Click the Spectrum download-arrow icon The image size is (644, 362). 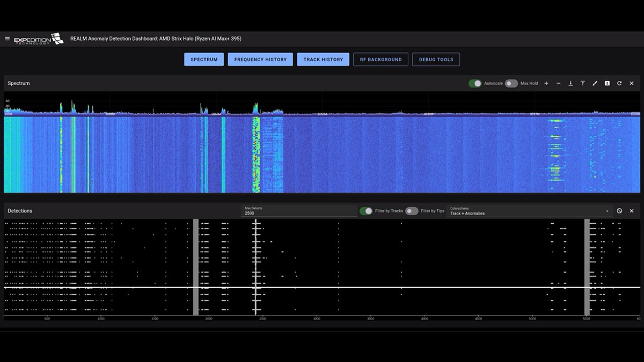[x=570, y=83]
